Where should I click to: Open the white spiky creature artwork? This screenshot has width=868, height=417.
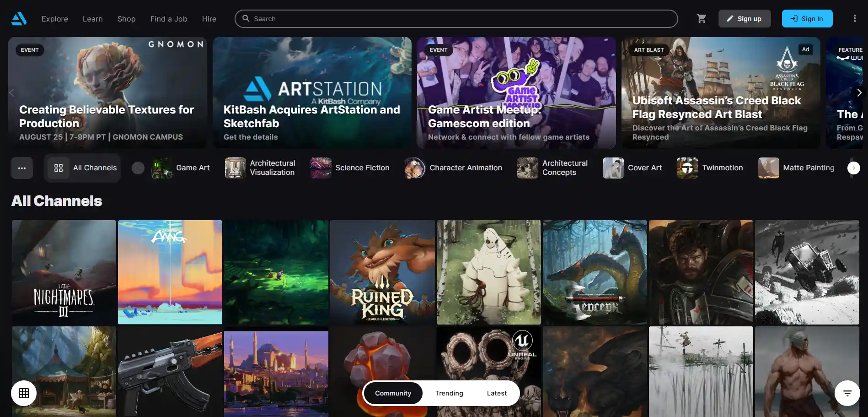[489, 272]
